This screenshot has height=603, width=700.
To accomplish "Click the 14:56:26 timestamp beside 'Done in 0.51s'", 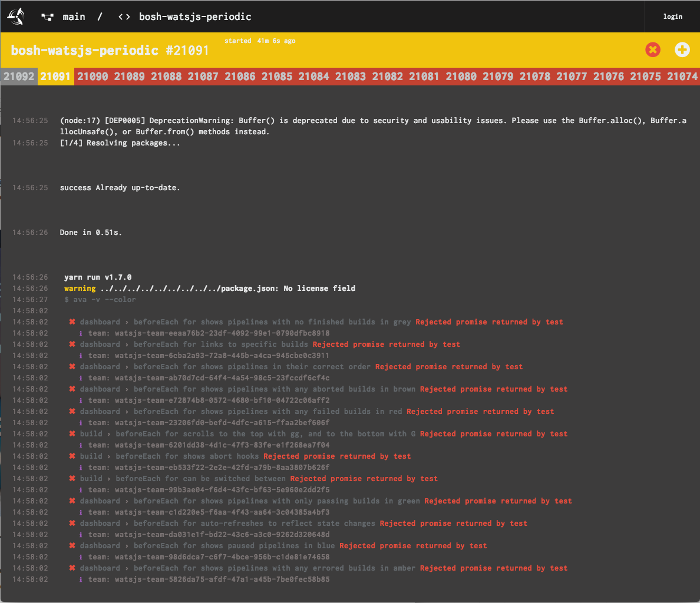I will point(30,233).
